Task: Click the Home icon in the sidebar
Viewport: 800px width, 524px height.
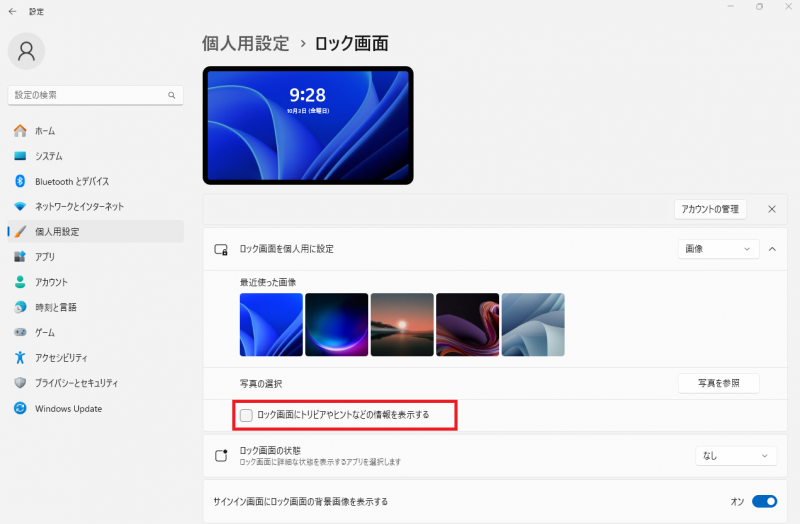Action: point(20,131)
